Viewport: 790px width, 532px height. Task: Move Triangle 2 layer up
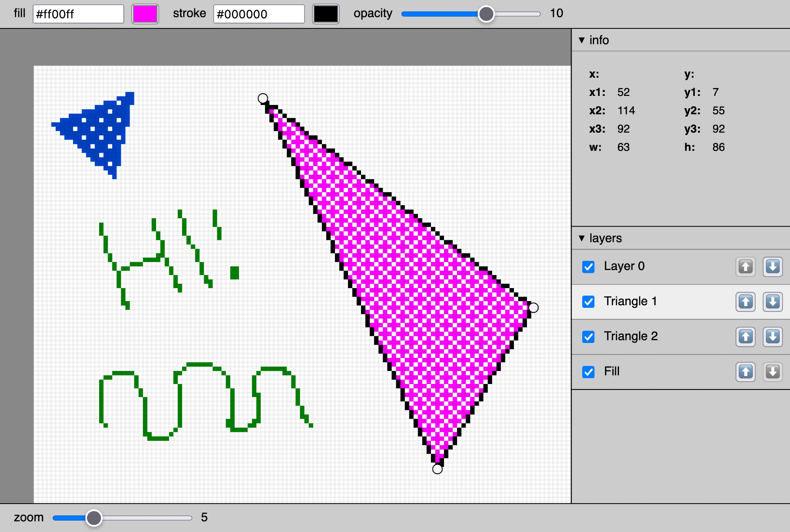click(745, 337)
